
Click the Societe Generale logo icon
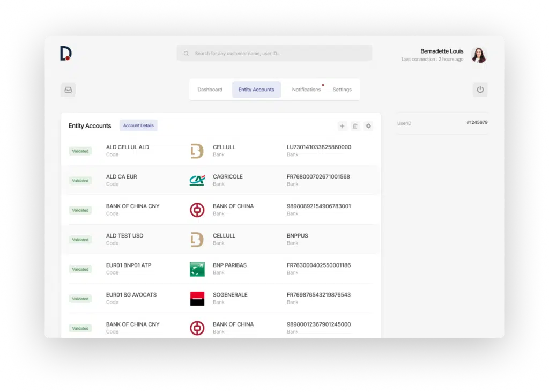pyautogui.click(x=197, y=299)
